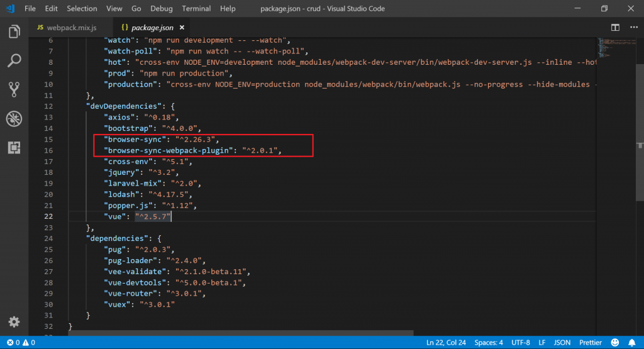The height and width of the screenshot is (349, 644).
Task: Click the "pug" key on line 25
Action: point(115,250)
